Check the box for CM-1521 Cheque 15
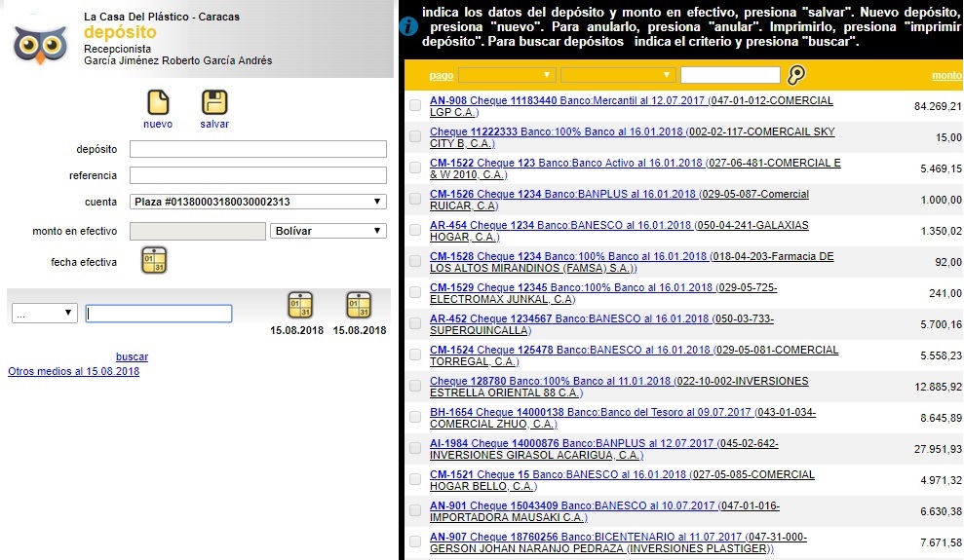 (x=415, y=479)
